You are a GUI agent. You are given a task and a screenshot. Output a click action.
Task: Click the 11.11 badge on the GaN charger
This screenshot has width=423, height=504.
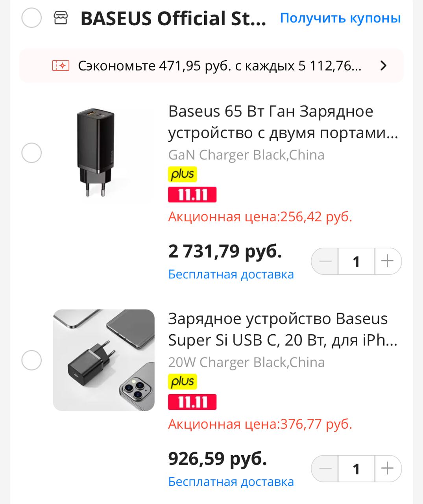[x=192, y=195]
